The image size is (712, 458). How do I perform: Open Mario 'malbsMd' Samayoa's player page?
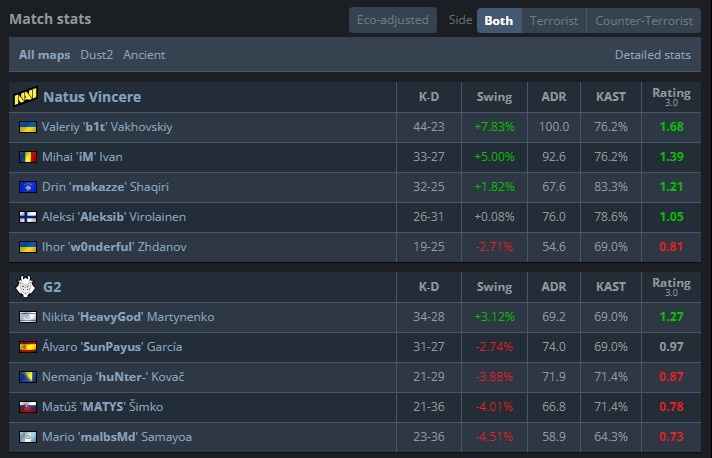tap(115, 437)
